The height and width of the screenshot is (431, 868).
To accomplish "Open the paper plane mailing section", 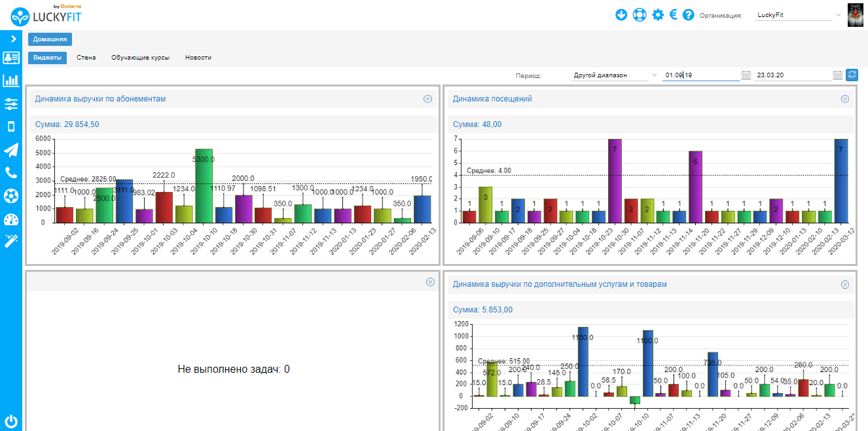I will (x=11, y=150).
